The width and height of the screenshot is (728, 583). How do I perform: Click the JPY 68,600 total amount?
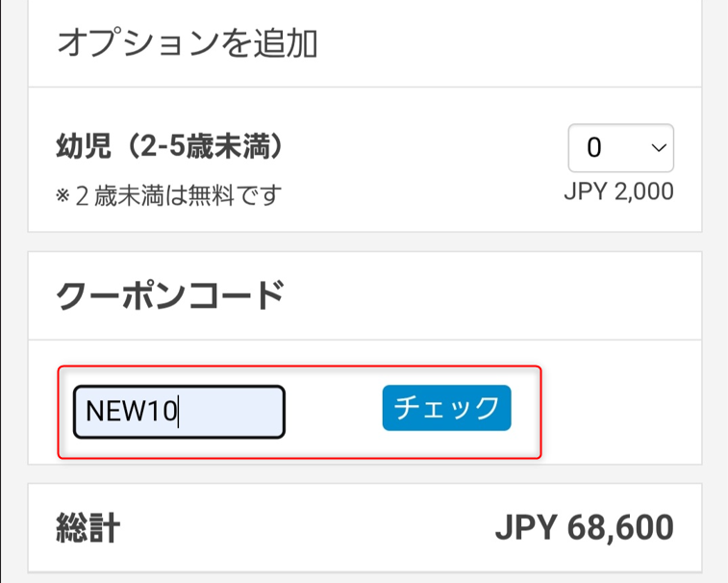(x=584, y=527)
